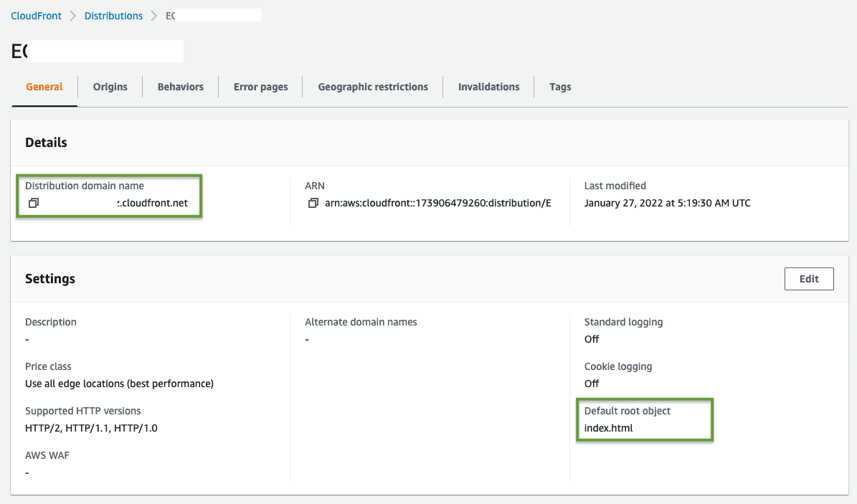The height and width of the screenshot is (504, 857).
Task: Click the Alternate domain names field
Action: point(361,322)
